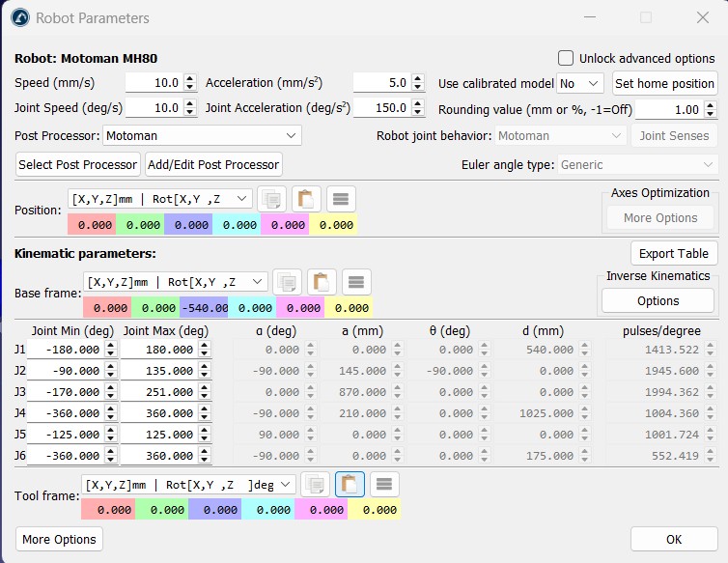Click the red X value in Base frame

pos(107,308)
